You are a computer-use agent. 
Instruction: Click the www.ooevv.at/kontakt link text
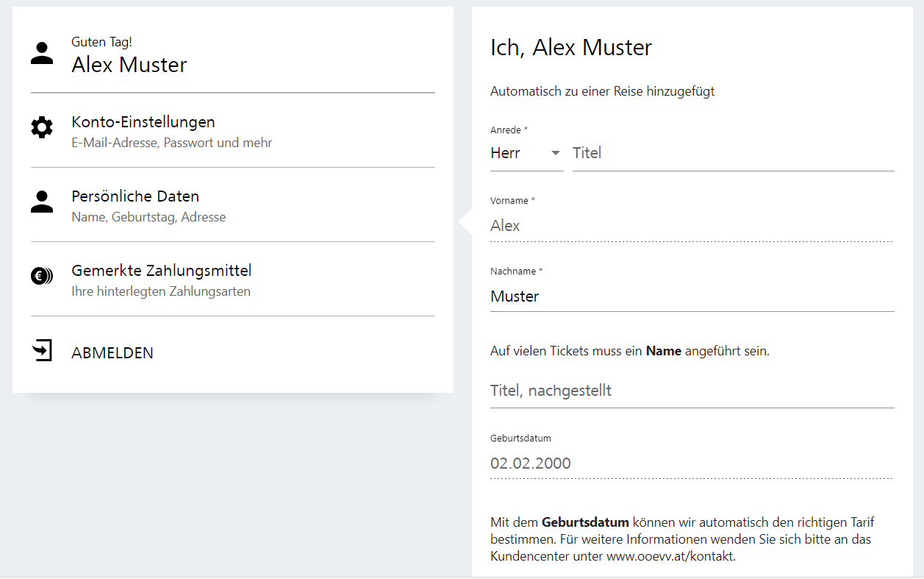click(670, 557)
